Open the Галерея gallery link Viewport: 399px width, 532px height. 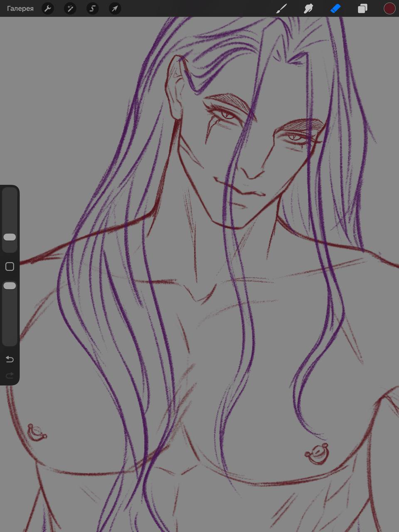20,8
